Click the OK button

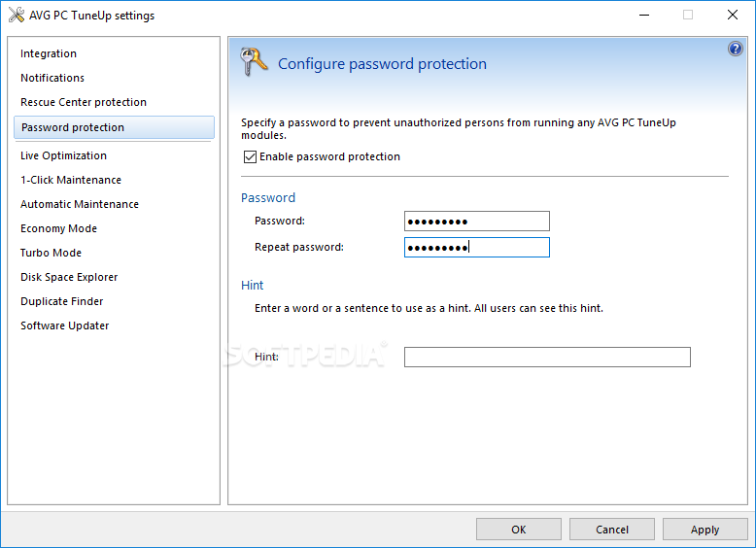point(518,530)
